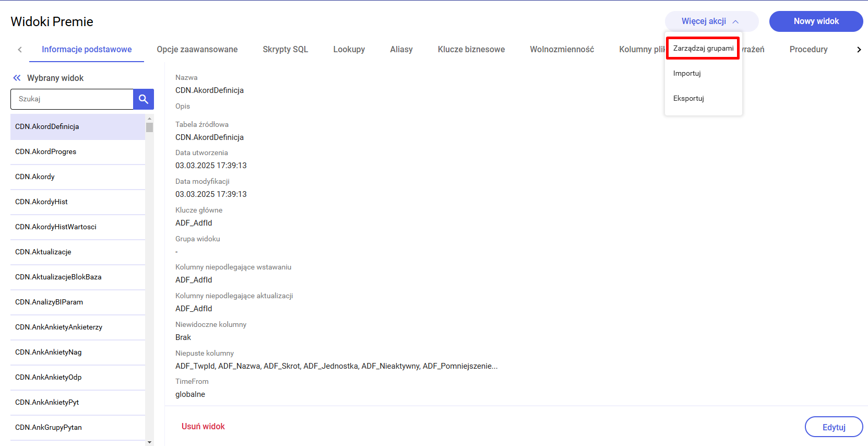Collapse the Więcej akcji dropdown
The image size is (868, 446).
coord(711,21)
